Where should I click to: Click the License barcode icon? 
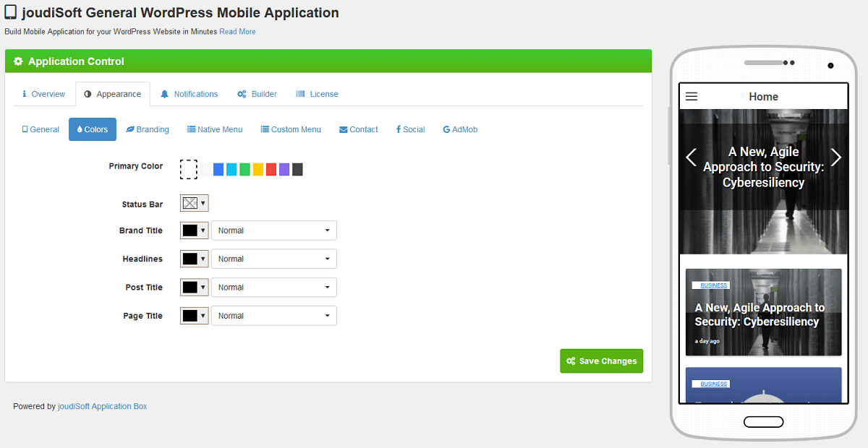pyautogui.click(x=300, y=94)
